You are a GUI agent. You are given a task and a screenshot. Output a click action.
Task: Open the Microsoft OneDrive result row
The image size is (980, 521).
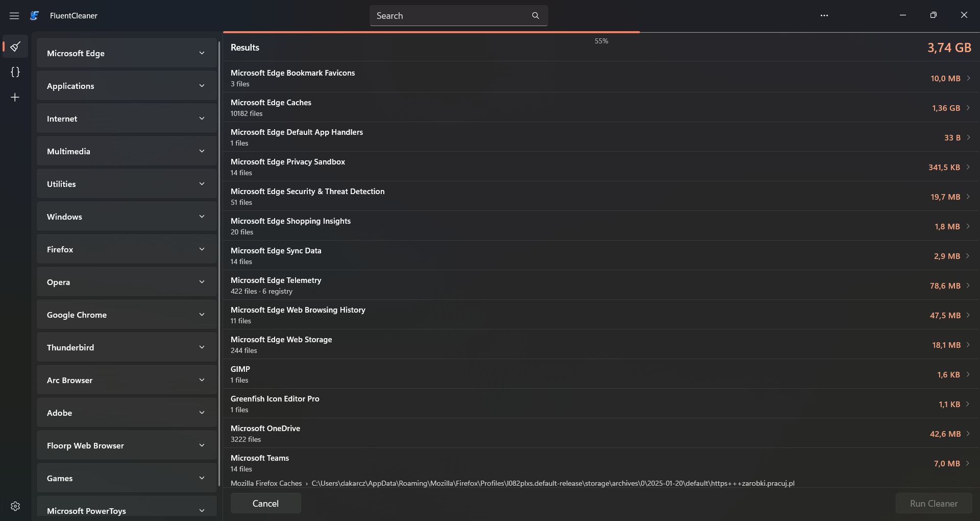point(601,433)
